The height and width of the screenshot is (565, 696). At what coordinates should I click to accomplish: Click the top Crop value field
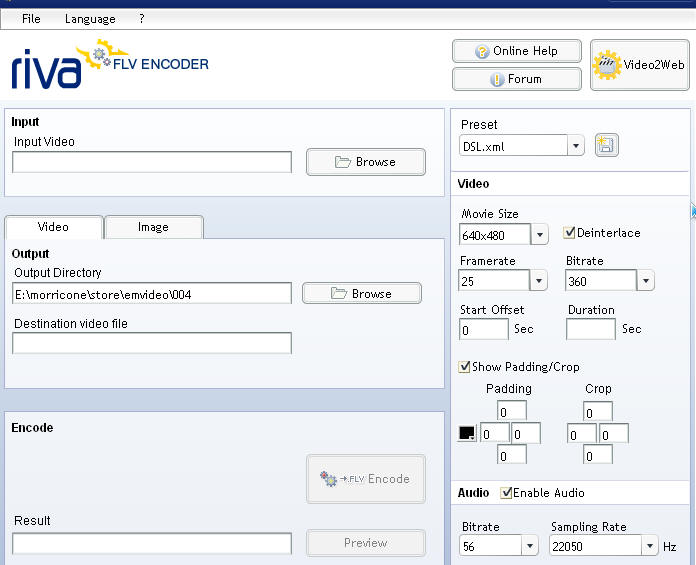click(598, 411)
